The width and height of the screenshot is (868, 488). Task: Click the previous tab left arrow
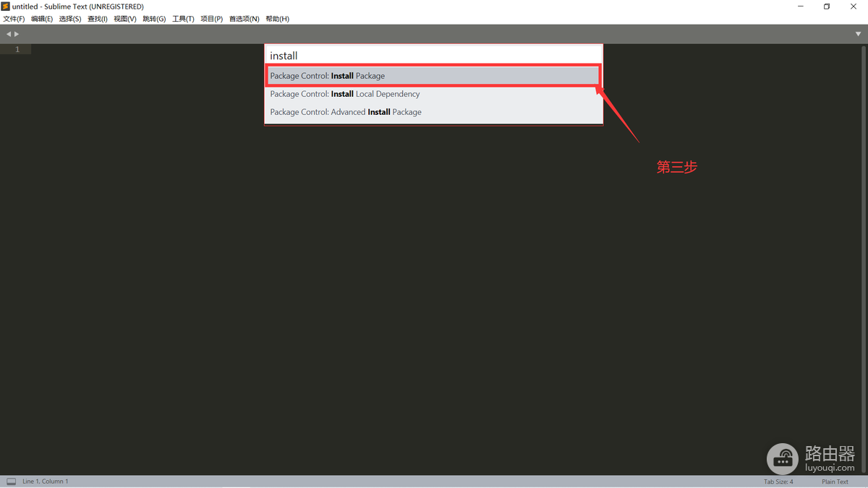[9, 34]
